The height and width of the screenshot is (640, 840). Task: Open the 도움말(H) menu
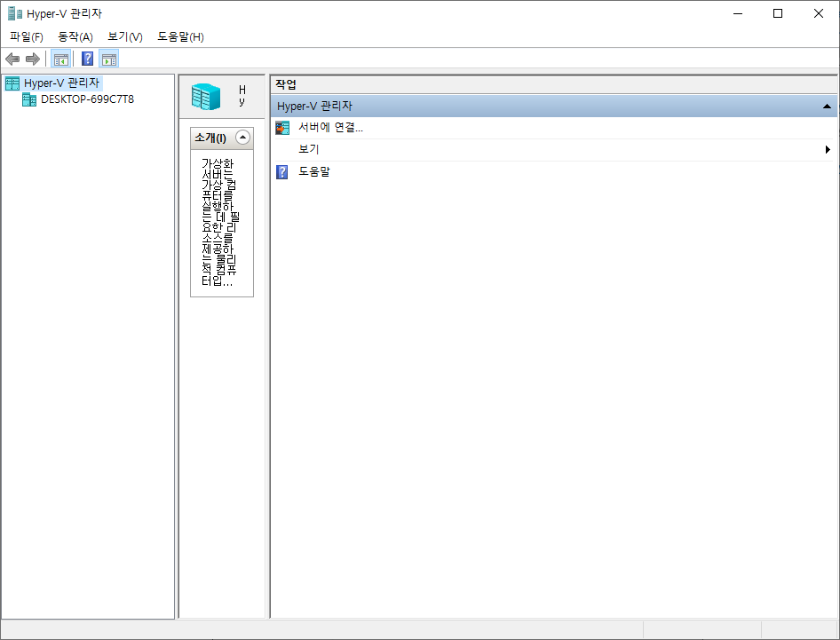coord(180,37)
